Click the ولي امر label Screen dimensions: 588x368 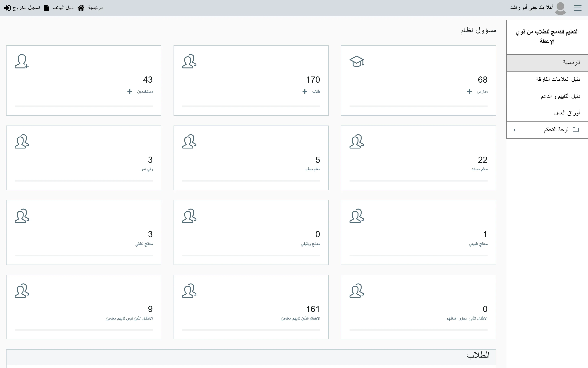(147, 169)
